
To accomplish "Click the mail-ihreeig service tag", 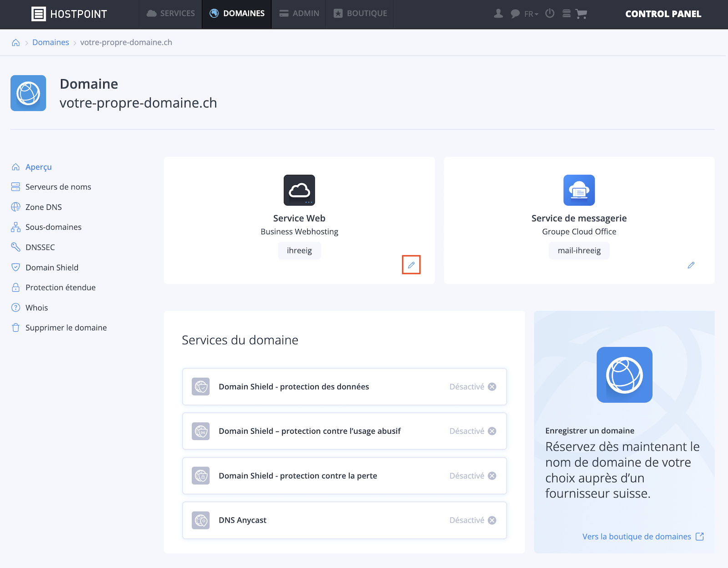I will pos(579,251).
